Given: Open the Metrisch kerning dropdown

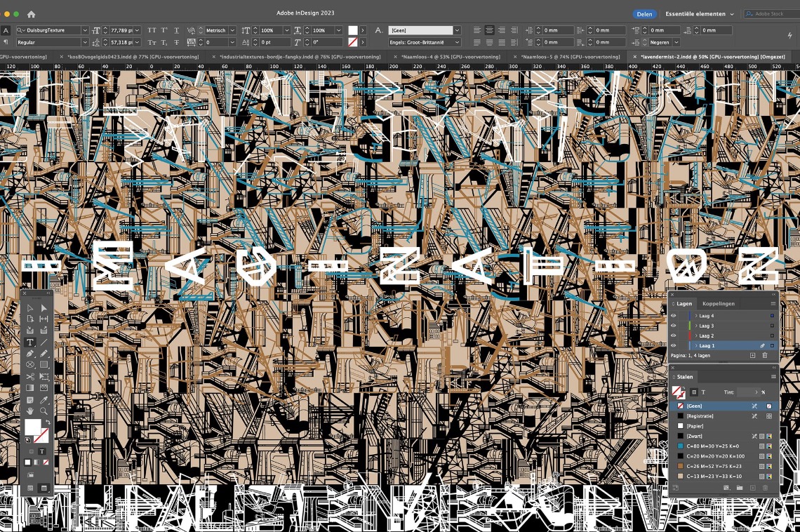Looking at the screenshot, I should click(232, 30).
